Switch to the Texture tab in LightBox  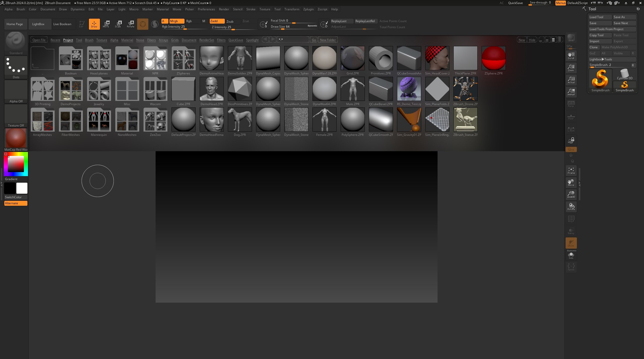click(x=101, y=40)
